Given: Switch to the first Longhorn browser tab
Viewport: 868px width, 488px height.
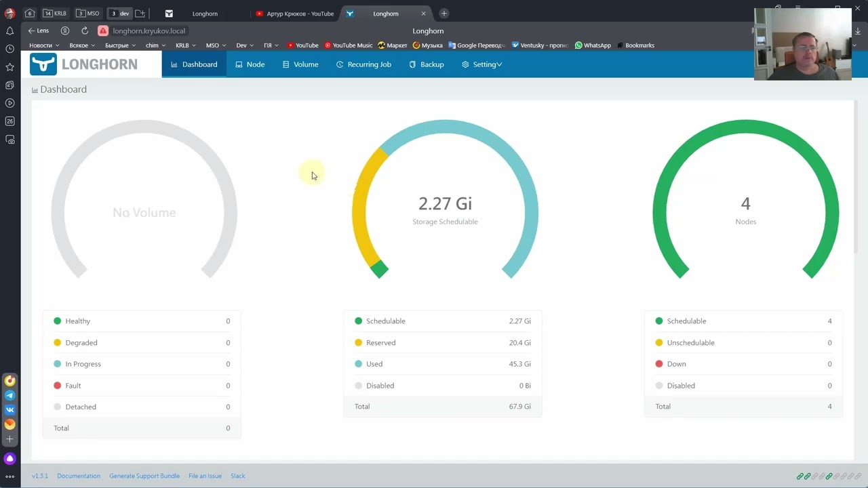Looking at the screenshot, I should point(205,14).
